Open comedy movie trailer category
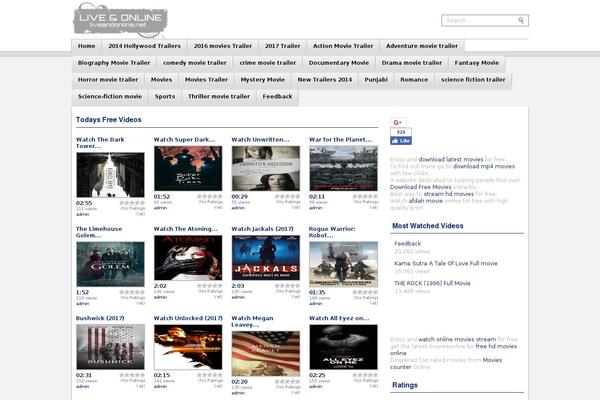 point(195,63)
